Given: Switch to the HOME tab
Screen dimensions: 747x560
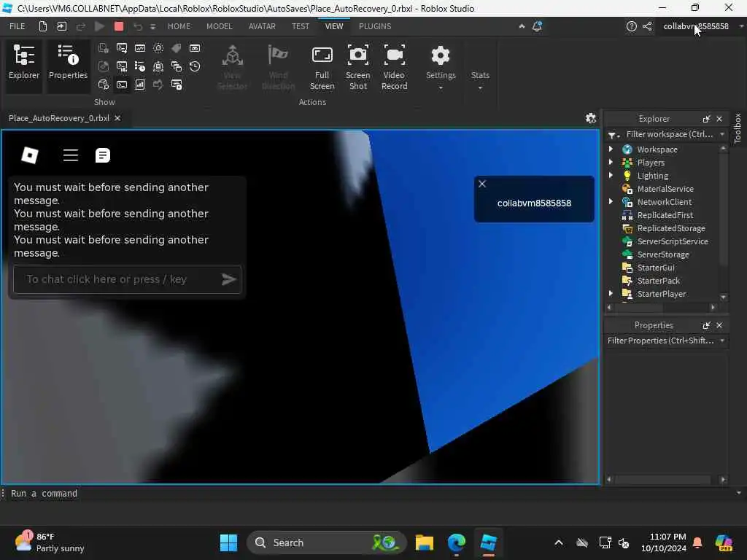Looking at the screenshot, I should pyautogui.click(x=179, y=27).
